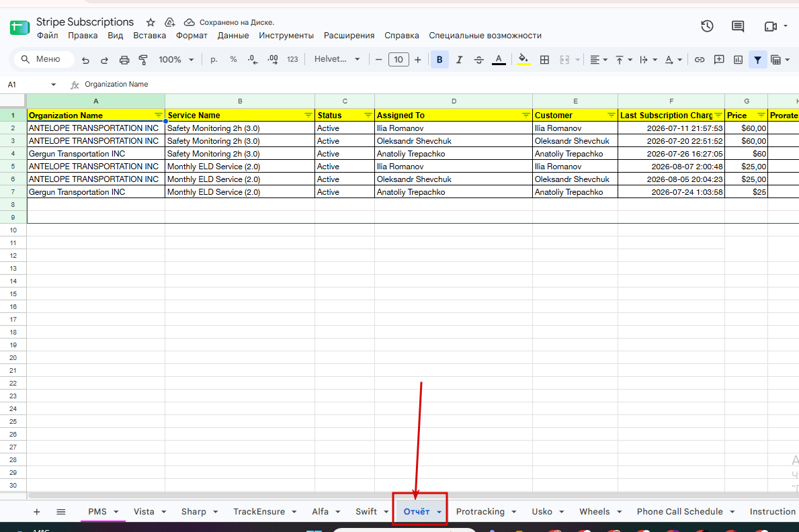Add a new sheet with plus
The image size is (799, 532).
coord(37,512)
